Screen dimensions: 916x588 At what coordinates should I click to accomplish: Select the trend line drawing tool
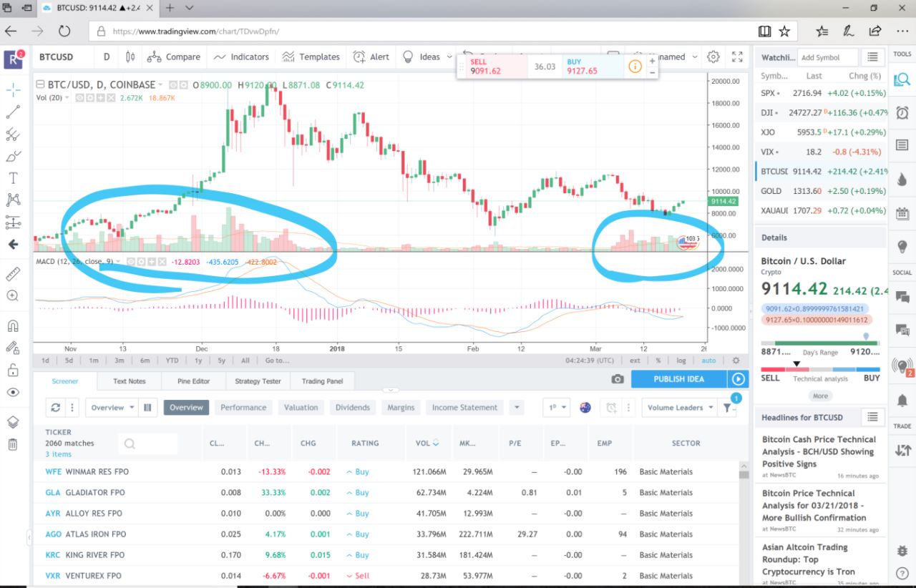click(13, 112)
